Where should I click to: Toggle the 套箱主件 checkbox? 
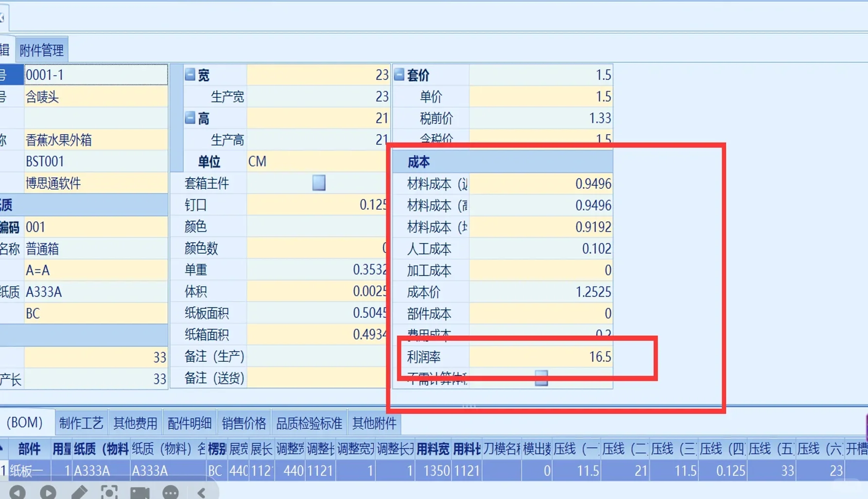(x=319, y=182)
